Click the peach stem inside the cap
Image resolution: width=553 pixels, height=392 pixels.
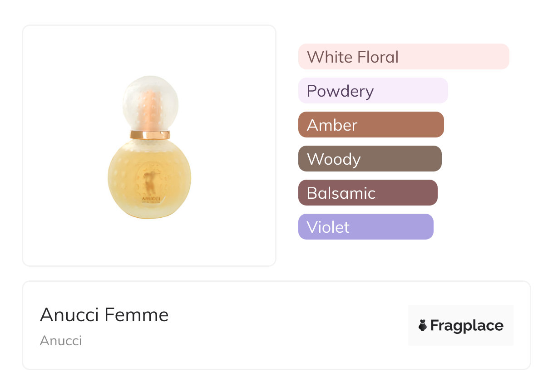click(150, 108)
